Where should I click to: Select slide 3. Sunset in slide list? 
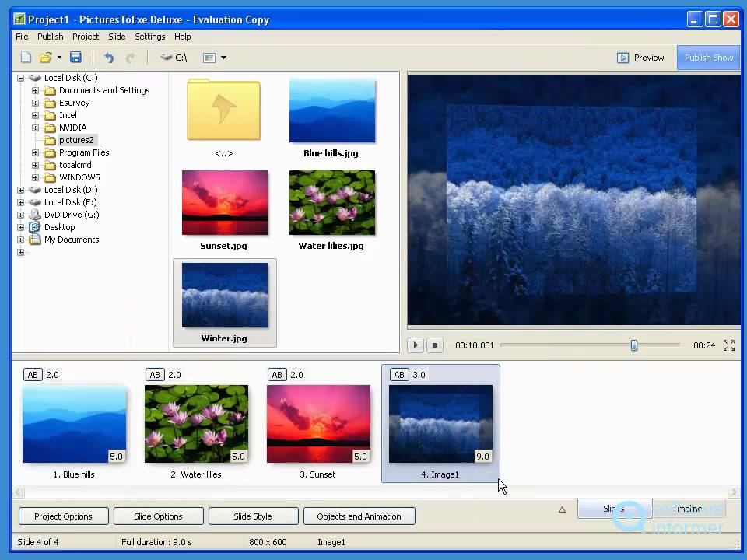(319, 424)
